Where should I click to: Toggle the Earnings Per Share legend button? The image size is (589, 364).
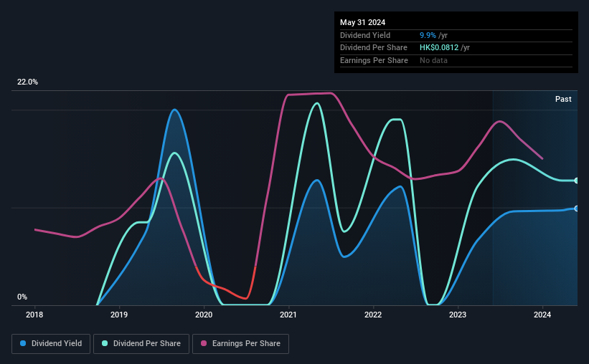click(x=240, y=343)
